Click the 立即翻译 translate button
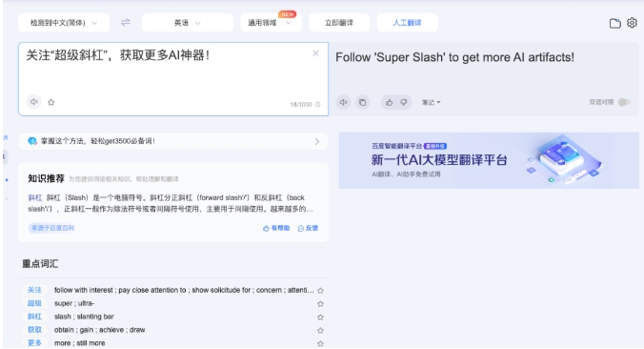Screen dimensions: 644x349 [x=339, y=23]
